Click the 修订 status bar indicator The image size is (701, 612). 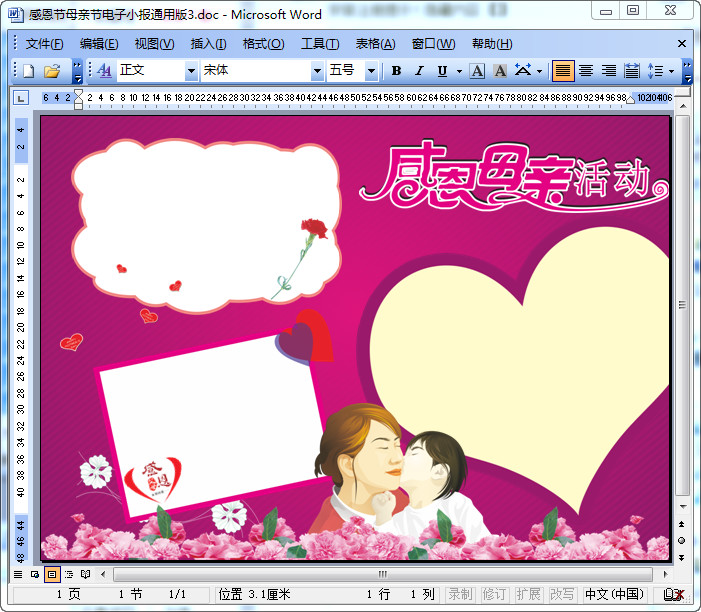tap(494, 594)
